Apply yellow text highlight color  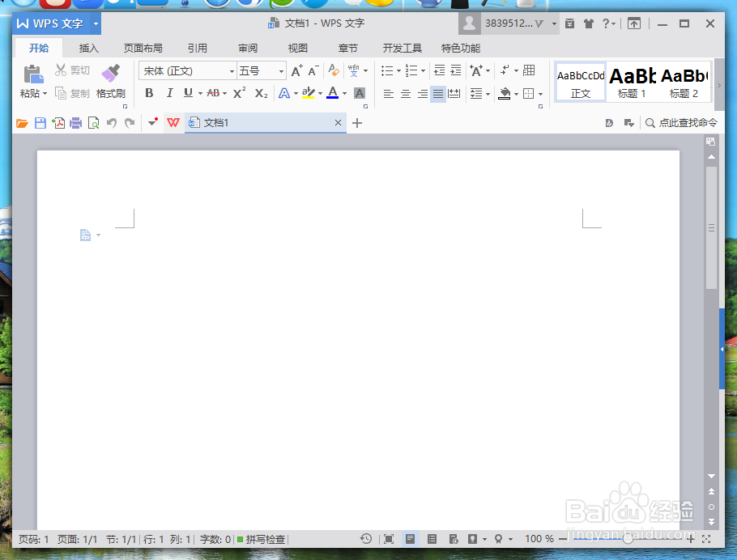click(x=309, y=93)
